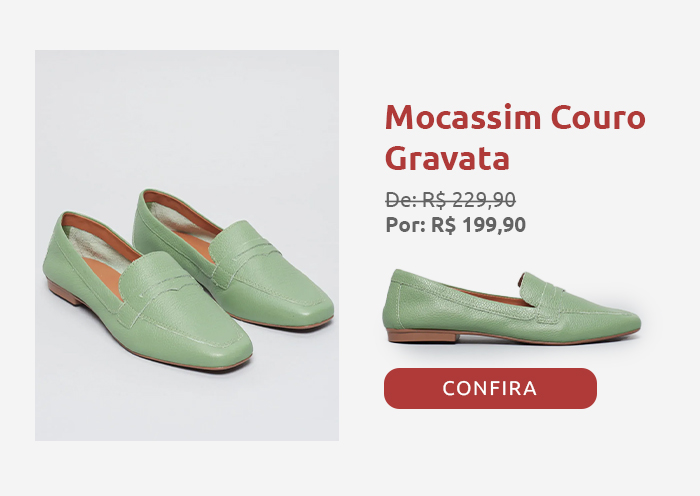Click the 229,90 amount in the old price
This screenshot has height=496, width=700.
[x=484, y=199]
